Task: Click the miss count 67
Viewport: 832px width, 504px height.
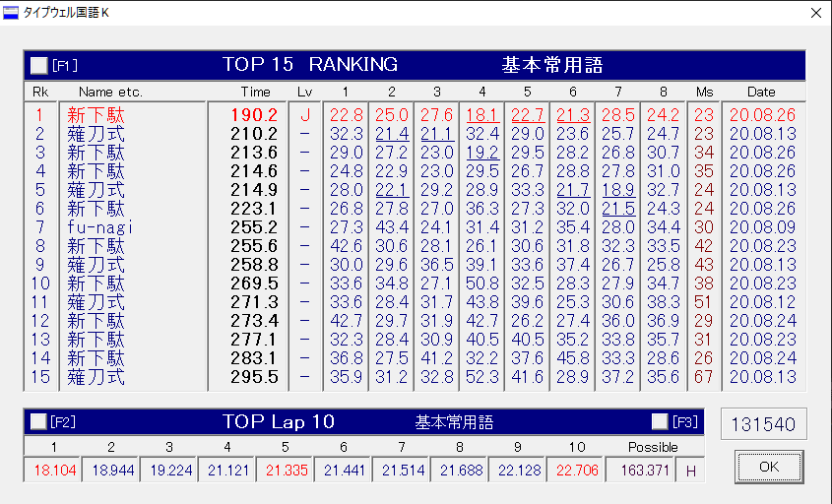Action: click(x=704, y=377)
